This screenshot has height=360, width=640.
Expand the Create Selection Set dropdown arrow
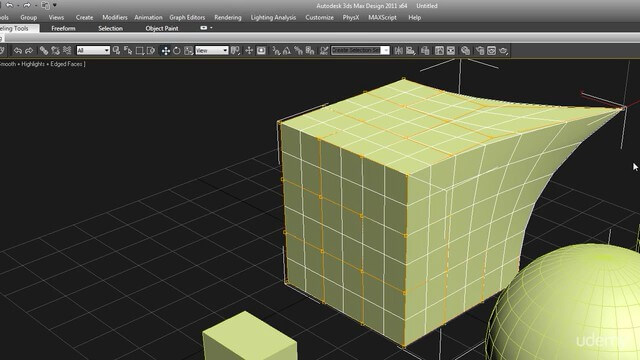[x=385, y=51]
